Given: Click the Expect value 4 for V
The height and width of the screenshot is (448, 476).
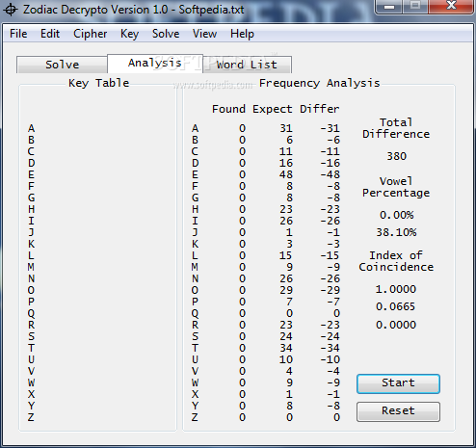Looking at the screenshot, I should point(289,371).
